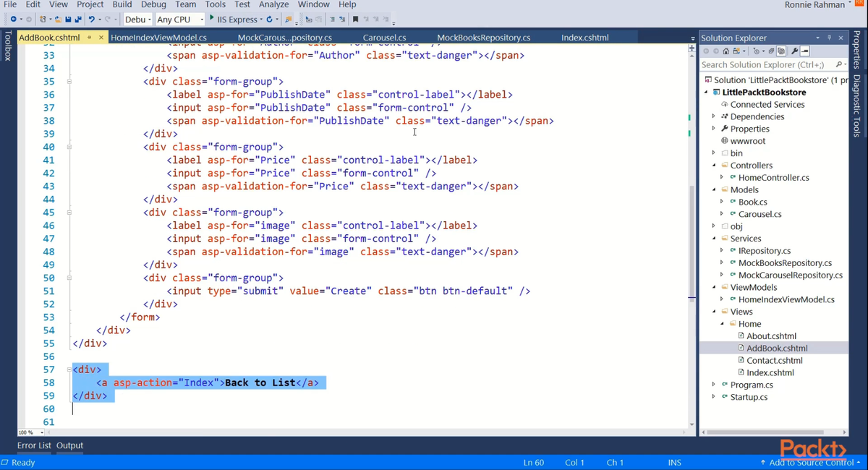Collapse the form-group div at line 35

69,82
